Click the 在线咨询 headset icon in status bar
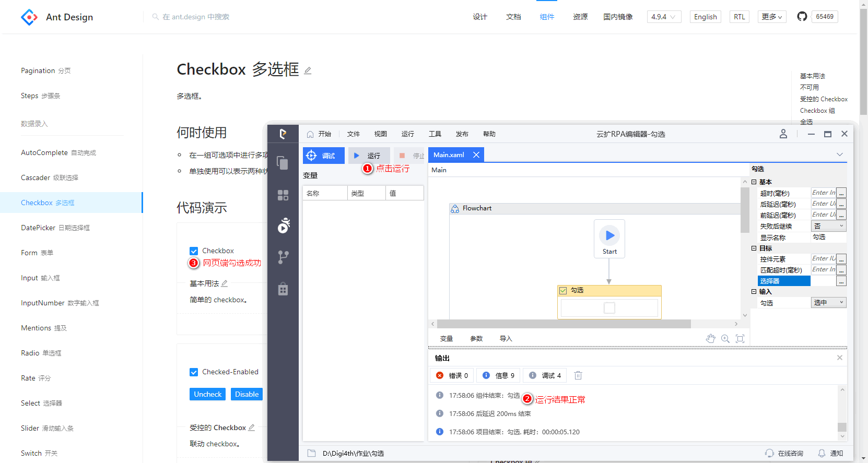The image size is (868, 463). click(769, 453)
